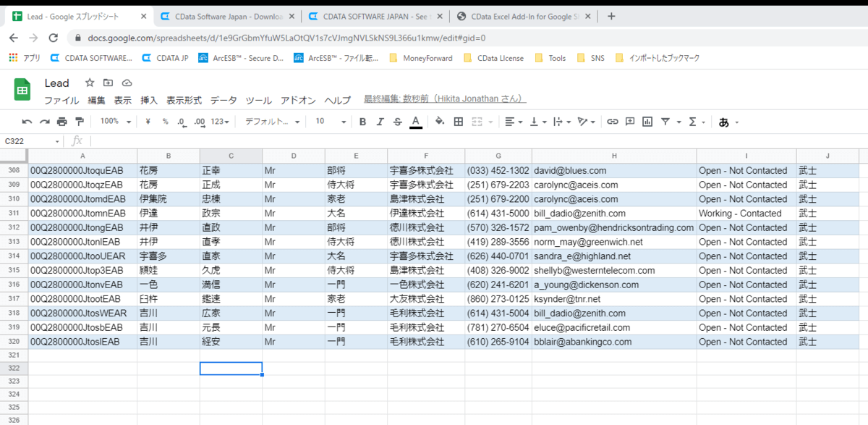This screenshot has width=868, height=425.
Task: Open the fill color picker
Action: click(439, 122)
